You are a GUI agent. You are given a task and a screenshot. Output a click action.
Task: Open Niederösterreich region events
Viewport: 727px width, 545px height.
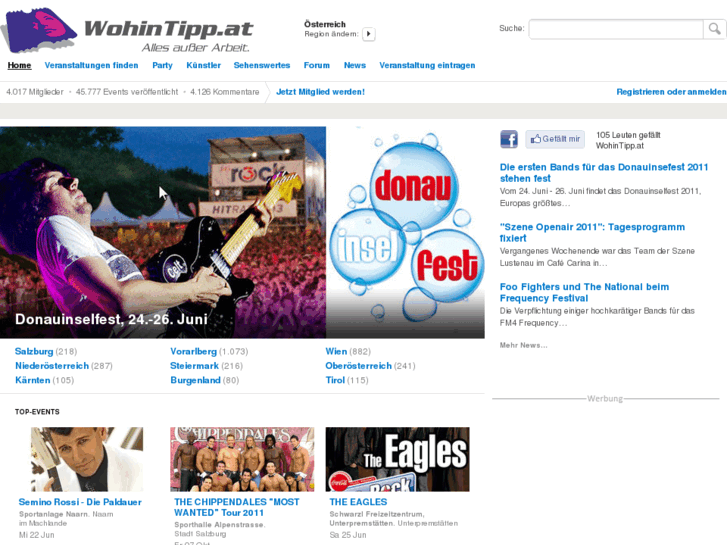(52, 366)
